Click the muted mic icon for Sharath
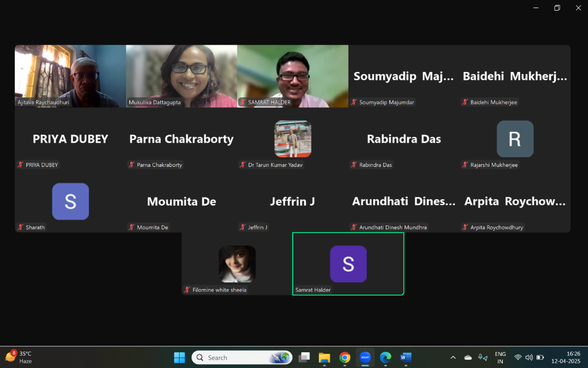Image resolution: width=588 pixels, height=368 pixels. pyautogui.click(x=20, y=227)
